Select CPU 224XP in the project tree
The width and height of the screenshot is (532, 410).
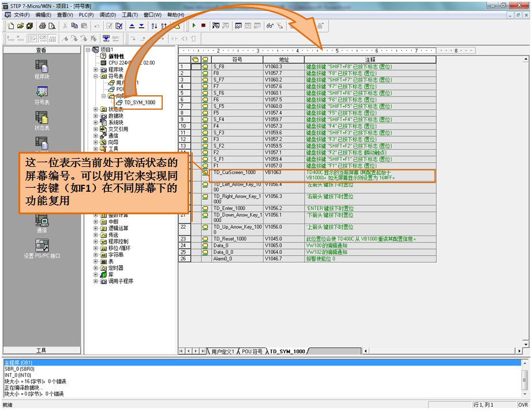click(132, 63)
